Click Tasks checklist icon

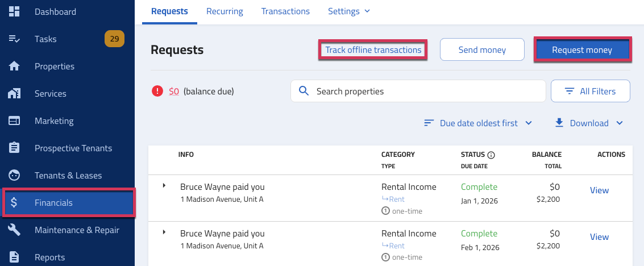click(14, 39)
